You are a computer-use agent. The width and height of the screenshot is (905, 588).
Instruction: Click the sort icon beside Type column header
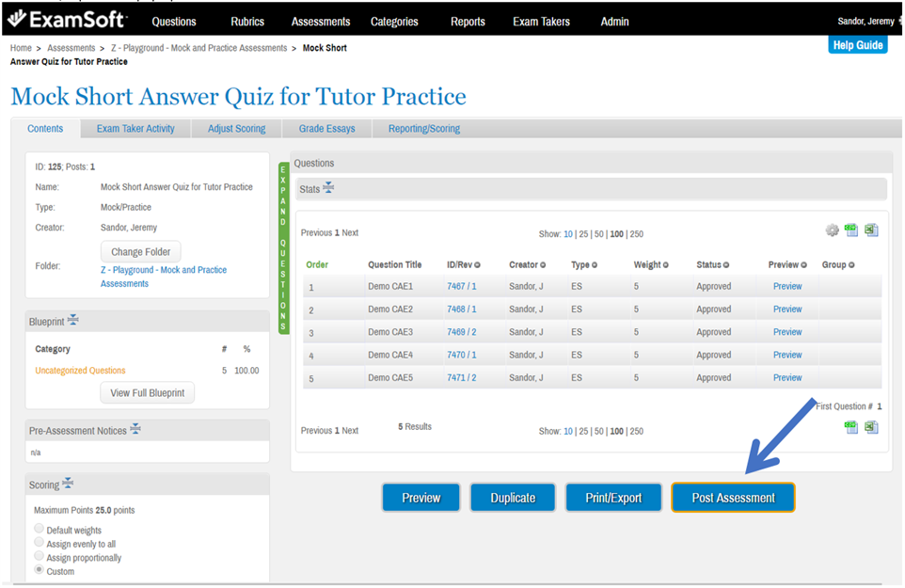[x=594, y=265]
